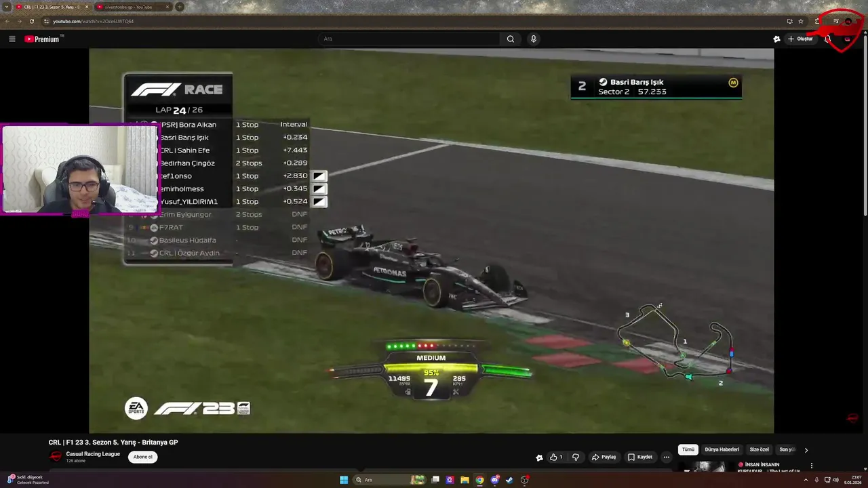The height and width of the screenshot is (488, 868).
Task: Show more filter chips with the right arrow
Action: click(806, 450)
